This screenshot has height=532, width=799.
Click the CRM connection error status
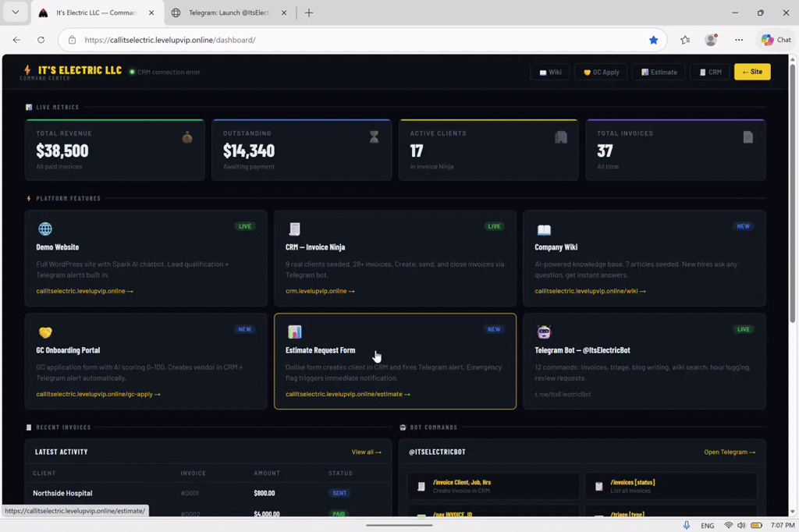pyautogui.click(x=165, y=72)
